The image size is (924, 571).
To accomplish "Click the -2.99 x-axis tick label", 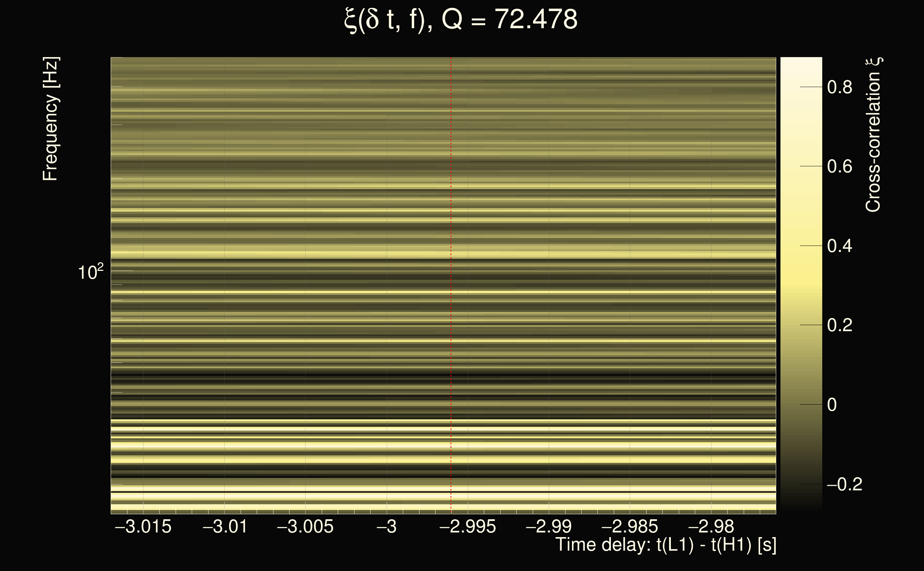I will tap(548, 526).
